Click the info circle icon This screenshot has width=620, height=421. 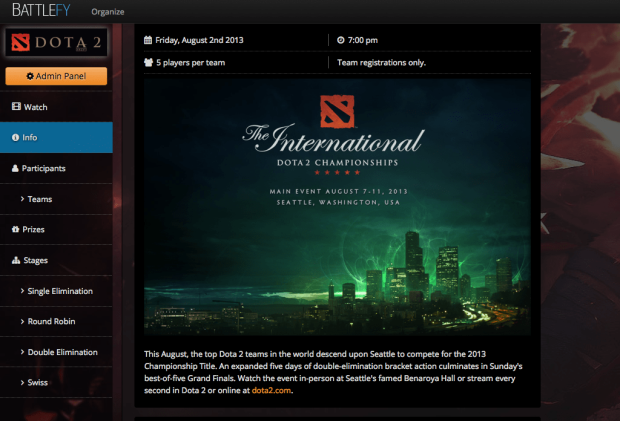coord(15,138)
